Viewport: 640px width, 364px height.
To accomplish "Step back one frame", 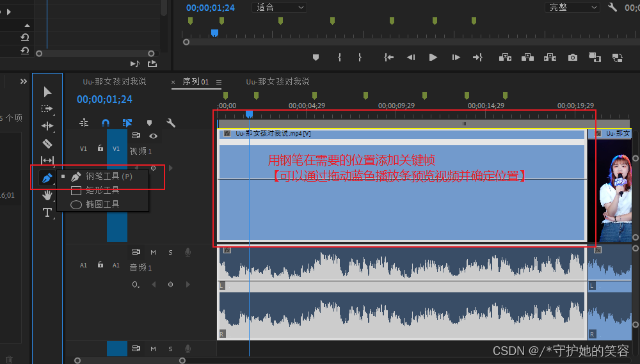I will click(411, 58).
